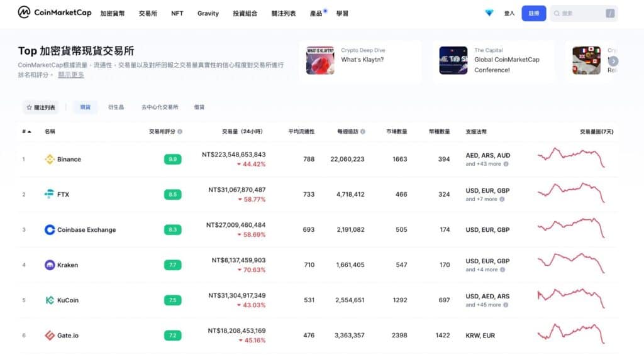Click Kraken volume change 70.63%
Viewport: 644px width, 355px height.
[252, 270]
